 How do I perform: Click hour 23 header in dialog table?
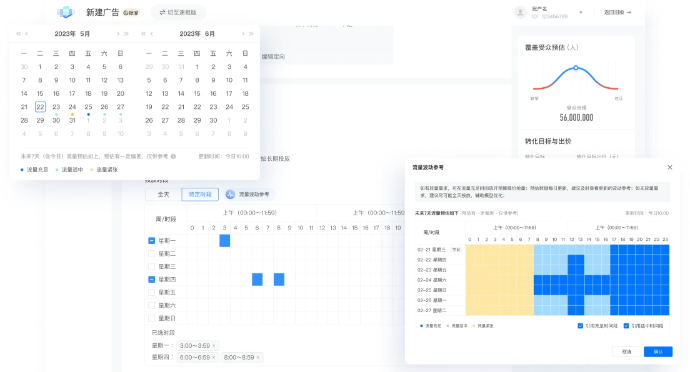665,239
